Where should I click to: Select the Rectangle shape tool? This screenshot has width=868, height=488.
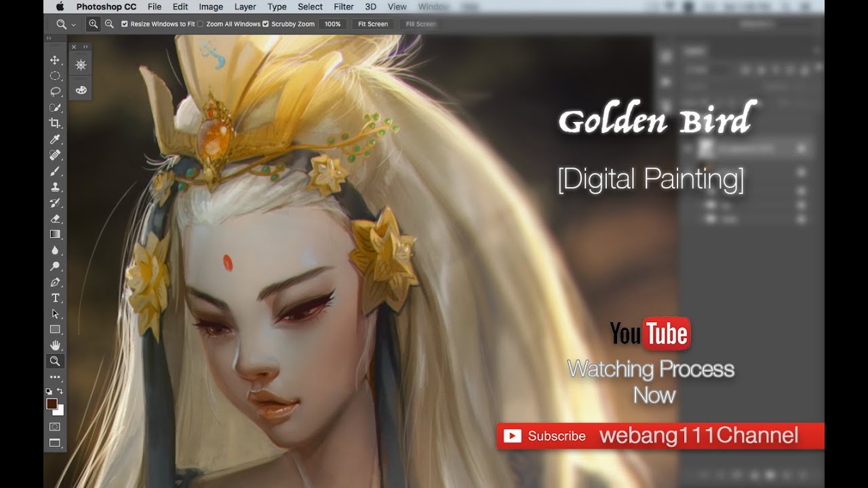pos(55,329)
